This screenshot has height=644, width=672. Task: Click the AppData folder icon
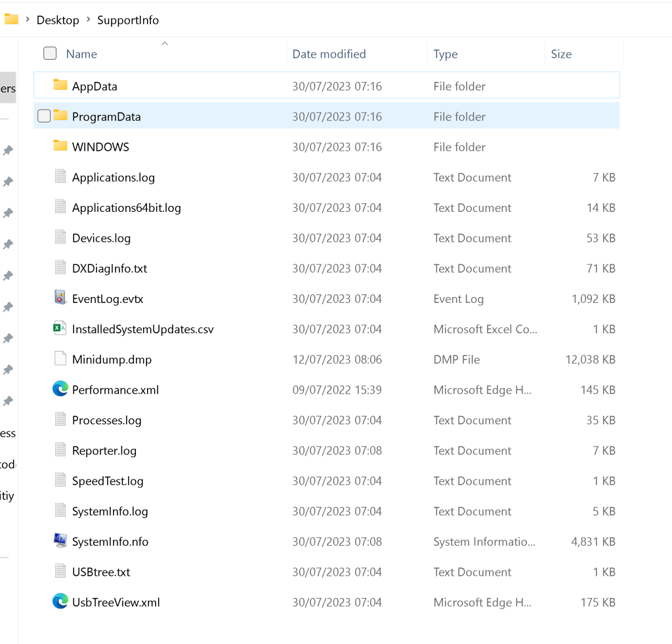(60, 85)
